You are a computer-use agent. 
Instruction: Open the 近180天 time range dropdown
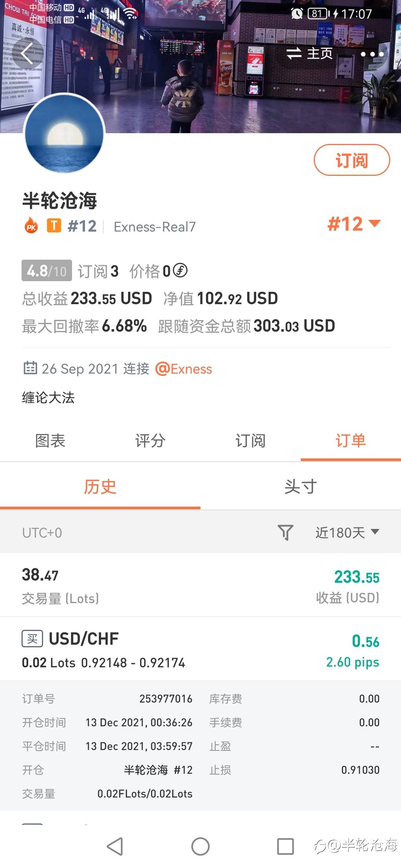pos(348,532)
